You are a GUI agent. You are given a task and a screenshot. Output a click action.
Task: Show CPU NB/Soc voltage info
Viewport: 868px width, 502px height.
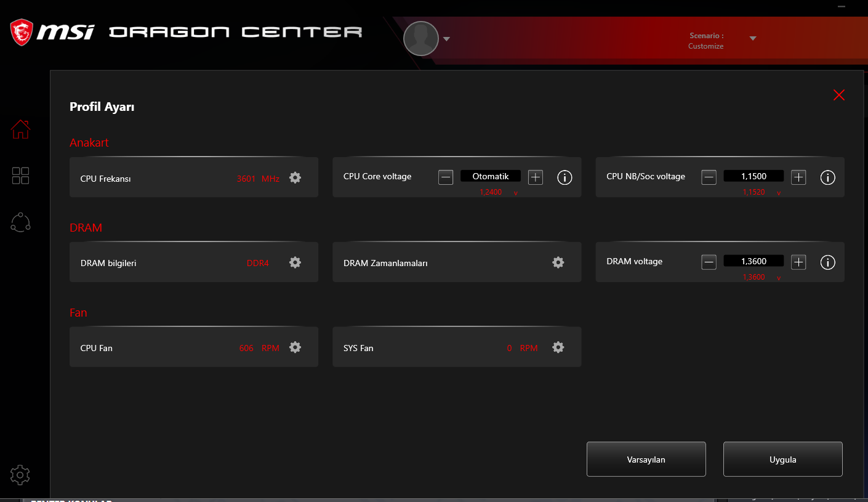828,177
